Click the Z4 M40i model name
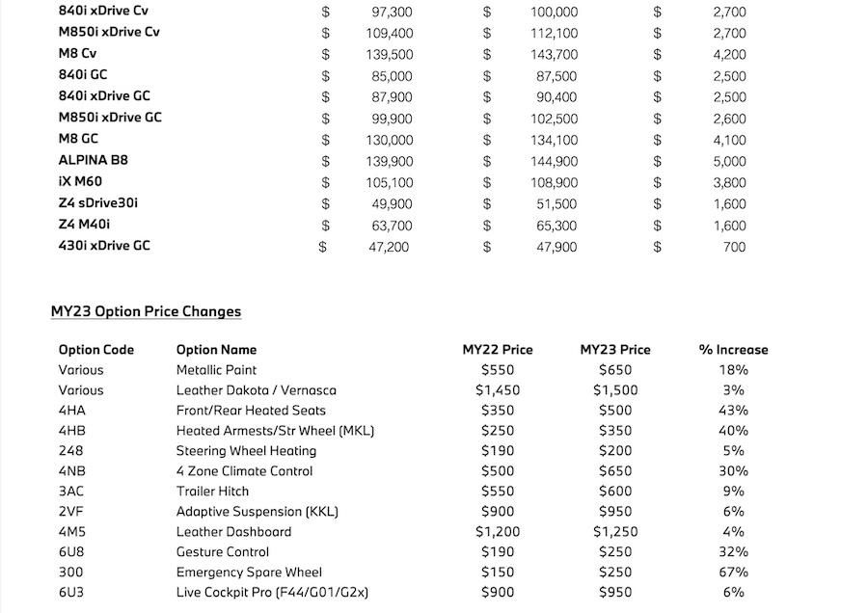This screenshot has height=613, width=868. click(85, 225)
